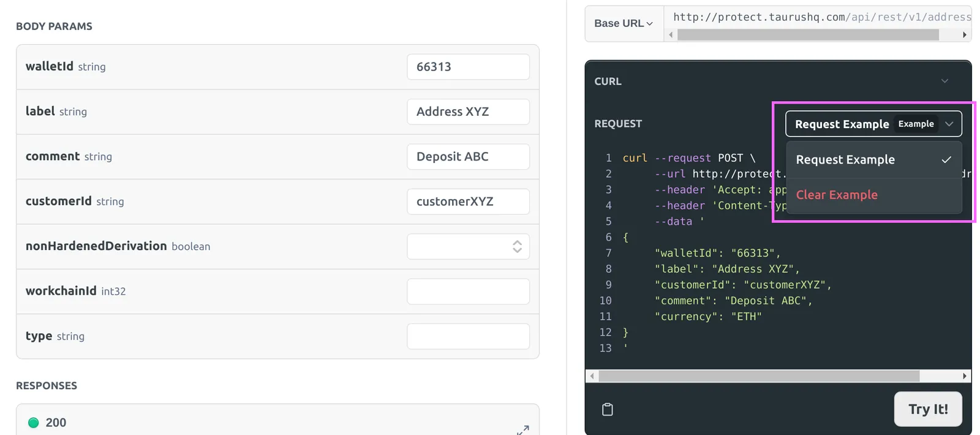Copy the cURL request with clipboard icon

607,409
